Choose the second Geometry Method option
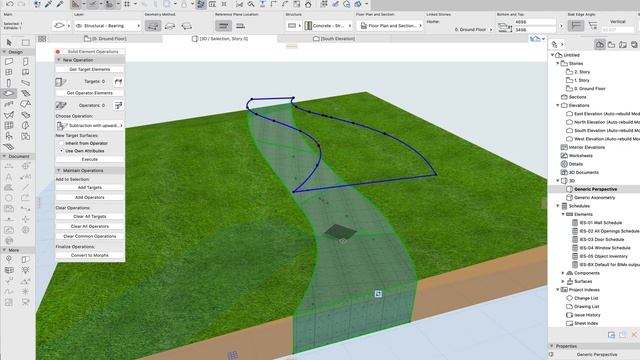The height and width of the screenshot is (360, 640). (x=170, y=26)
